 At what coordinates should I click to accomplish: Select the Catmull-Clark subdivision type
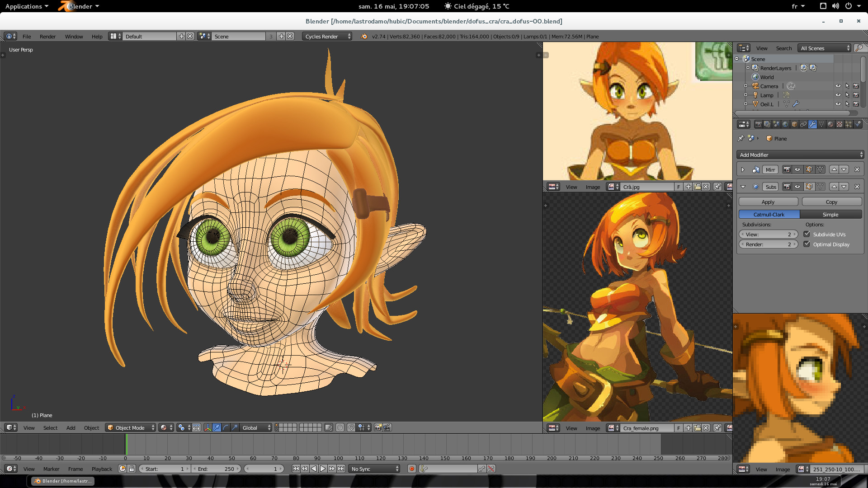[x=769, y=214]
